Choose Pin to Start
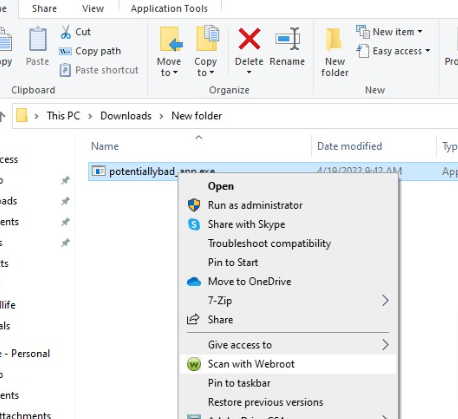This screenshot has height=419, width=458. coord(288,262)
